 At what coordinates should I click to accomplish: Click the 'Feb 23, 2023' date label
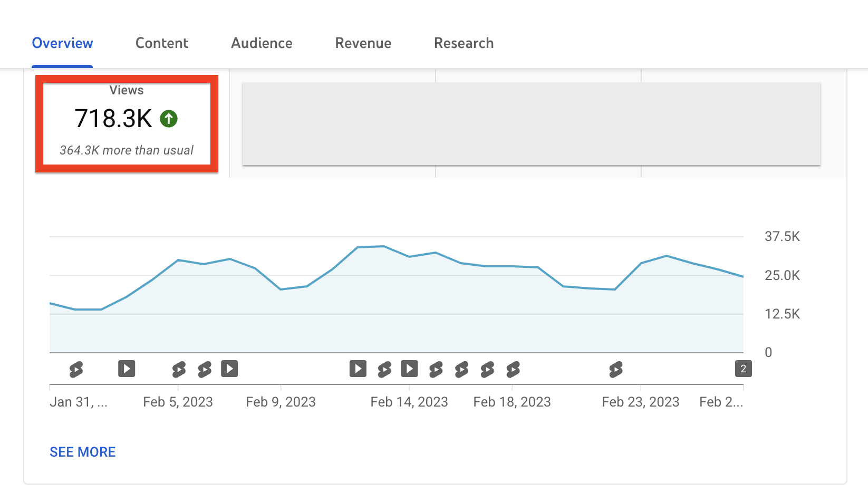click(x=641, y=402)
